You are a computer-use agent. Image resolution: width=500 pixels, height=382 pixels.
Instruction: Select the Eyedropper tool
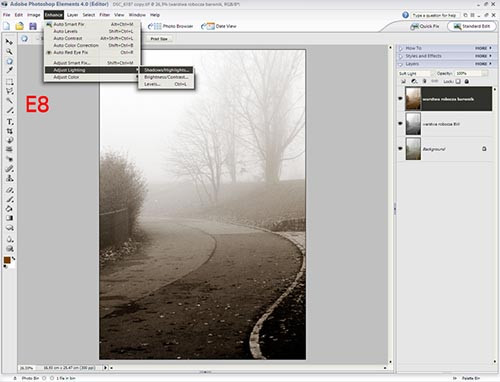9,70
